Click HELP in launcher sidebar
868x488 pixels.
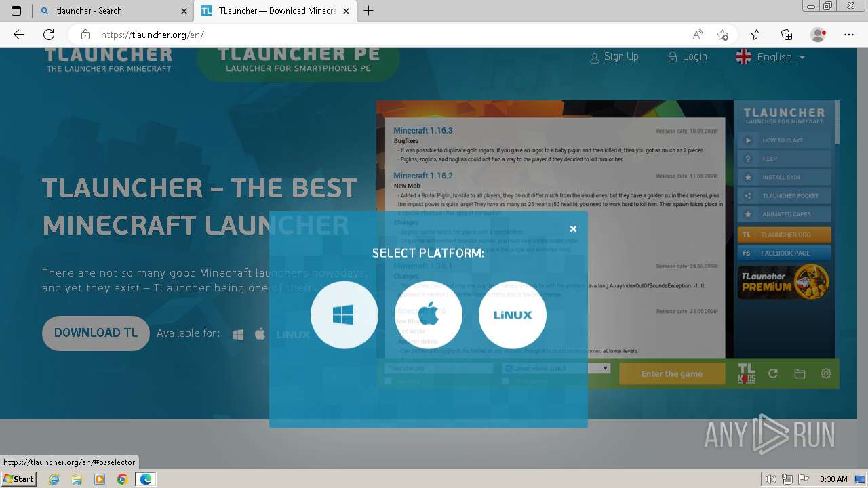[784, 159]
